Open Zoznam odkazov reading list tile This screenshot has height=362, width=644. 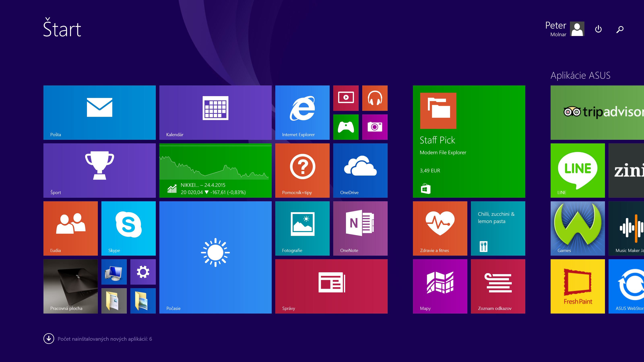click(498, 286)
